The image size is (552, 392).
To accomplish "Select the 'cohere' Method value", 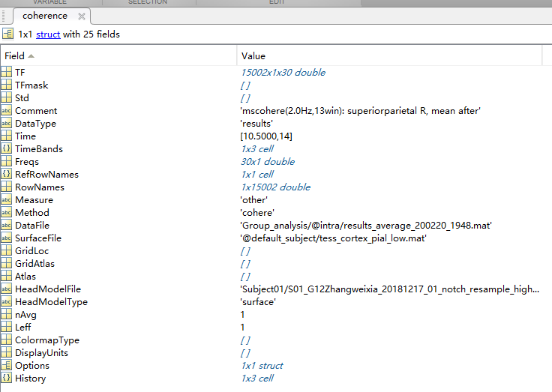I will click(257, 213).
